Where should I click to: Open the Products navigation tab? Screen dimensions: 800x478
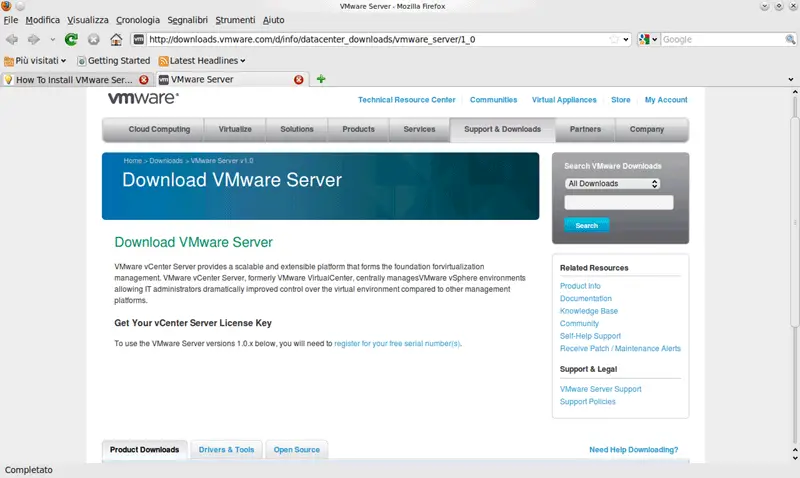[x=358, y=130]
